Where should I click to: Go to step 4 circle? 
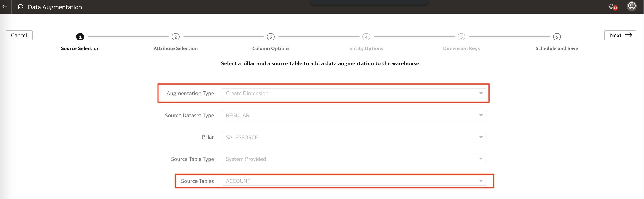click(366, 37)
